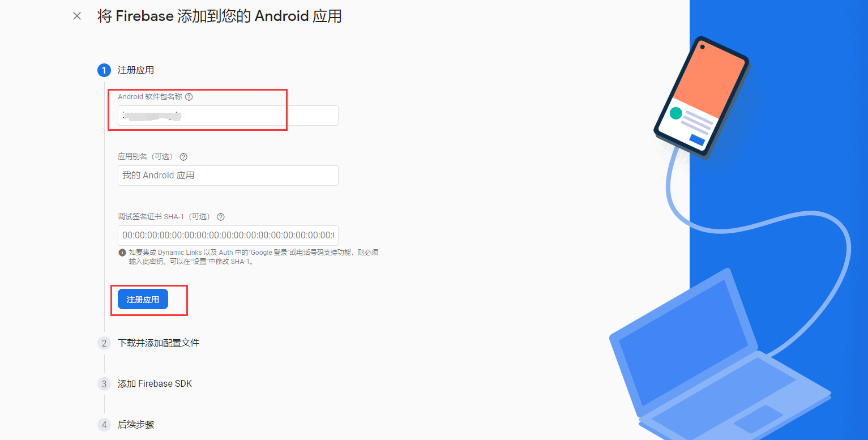The height and width of the screenshot is (440, 868).
Task: Open help icon next to Android 软件包名称
Action: (x=189, y=97)
